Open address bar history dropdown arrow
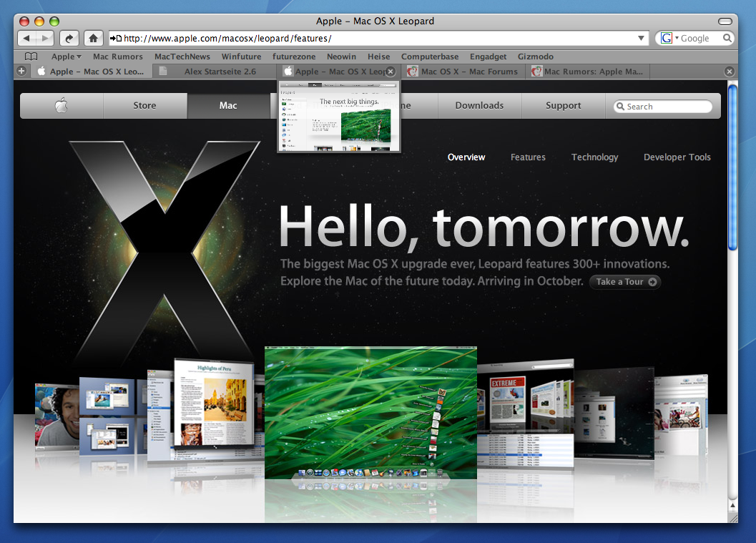Screen dimensions: 756x543 (x=641, y=38)
